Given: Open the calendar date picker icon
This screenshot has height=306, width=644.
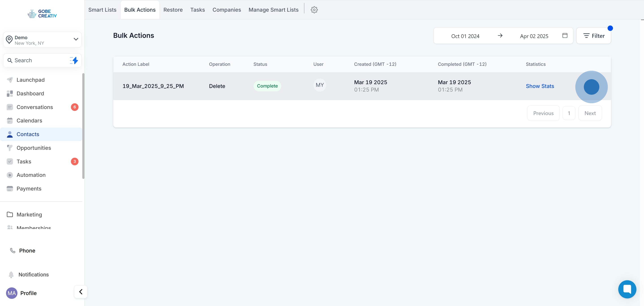Looking at the screenshot, I should [565, 36].
